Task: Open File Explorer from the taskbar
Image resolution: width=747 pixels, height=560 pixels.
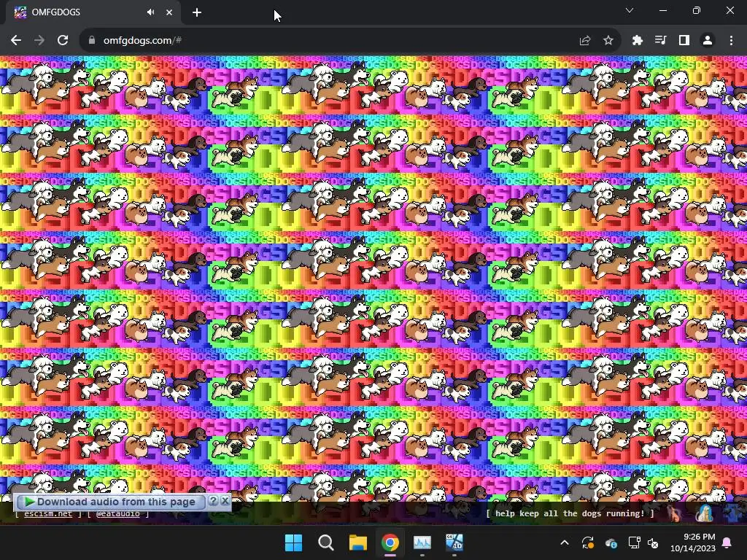Action: [357, 542]
